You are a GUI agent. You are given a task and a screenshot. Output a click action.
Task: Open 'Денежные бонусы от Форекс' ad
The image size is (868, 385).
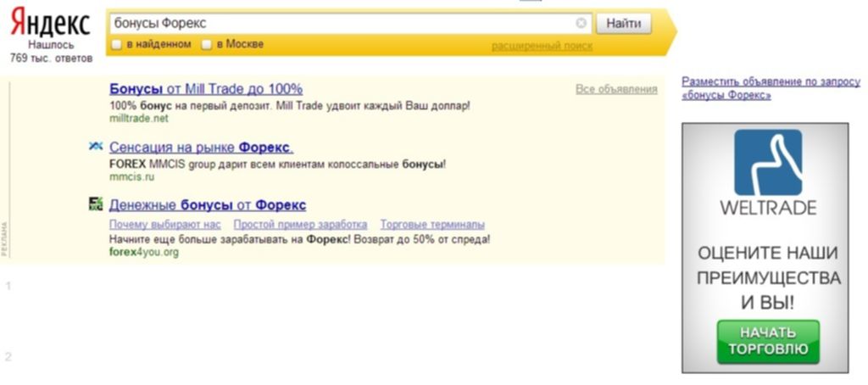point(208,205)
